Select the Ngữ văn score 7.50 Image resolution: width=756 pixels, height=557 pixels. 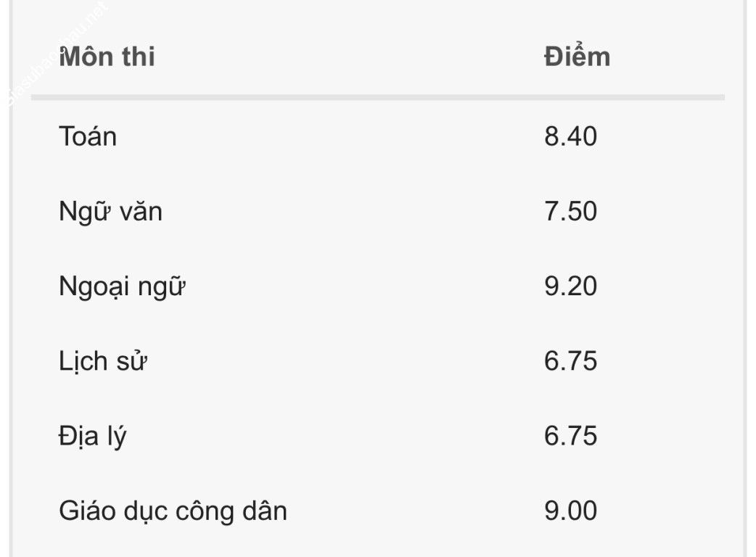point(570,211)
